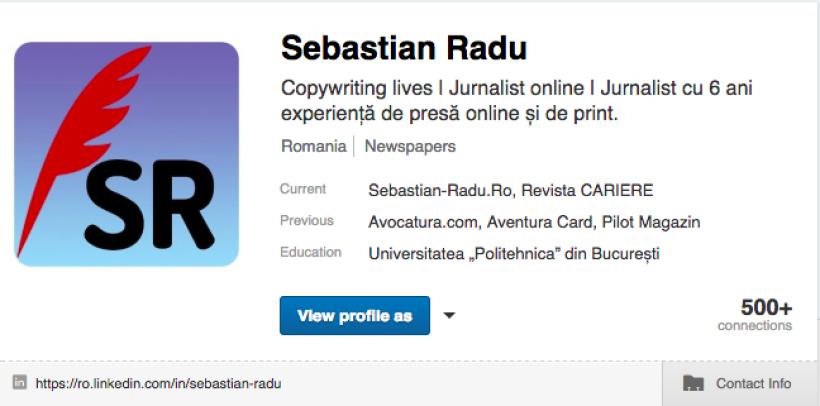Click the Contact Info card icon
Screen dimensions: 820x406
693,383
